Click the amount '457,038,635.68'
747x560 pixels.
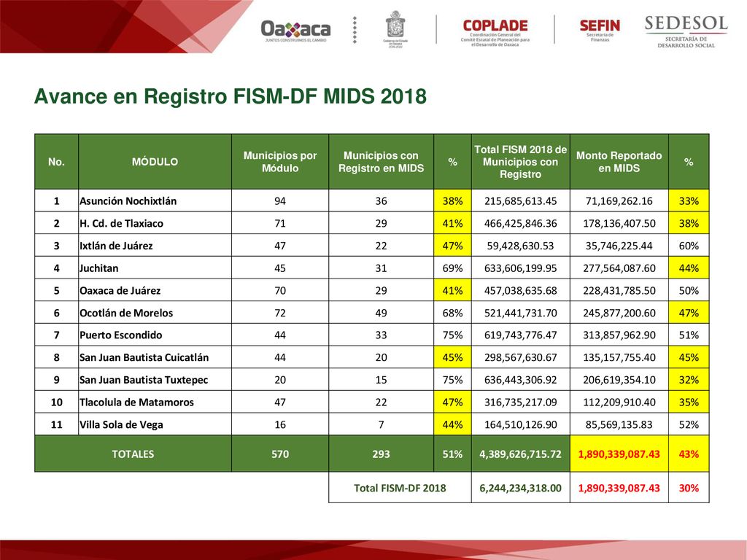[521, 290]
